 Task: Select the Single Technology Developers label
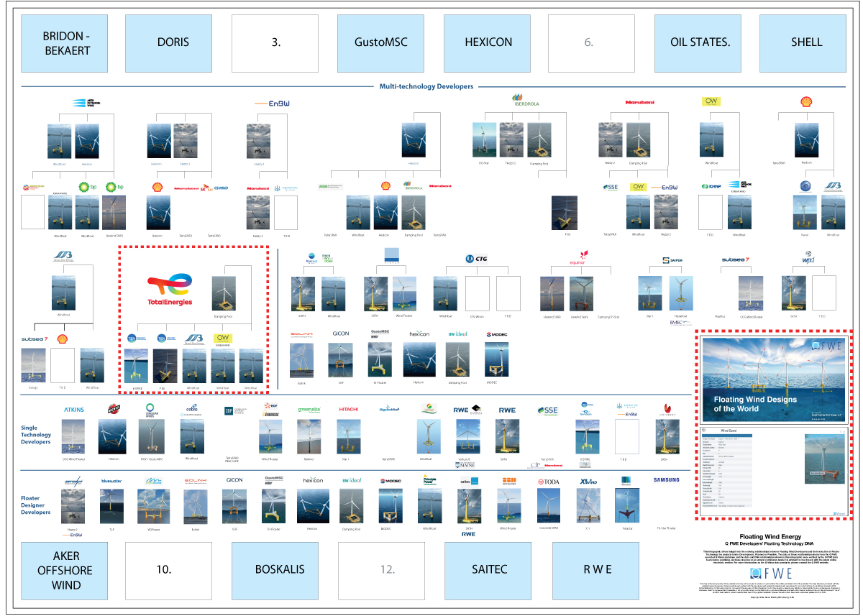[35, 435]
